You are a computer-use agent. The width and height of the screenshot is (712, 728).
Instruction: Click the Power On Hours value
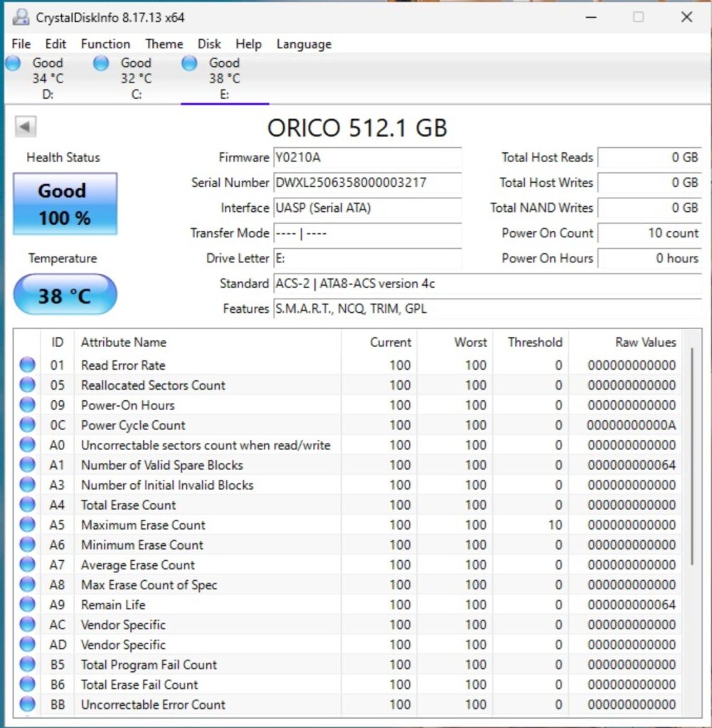[x=649, y=258]
